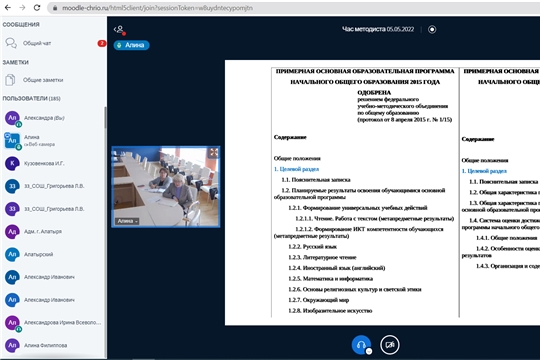Click the browser back arrow
Viewport: 540px width, 360px height.
pyautogui.click(x=8, y=7)
